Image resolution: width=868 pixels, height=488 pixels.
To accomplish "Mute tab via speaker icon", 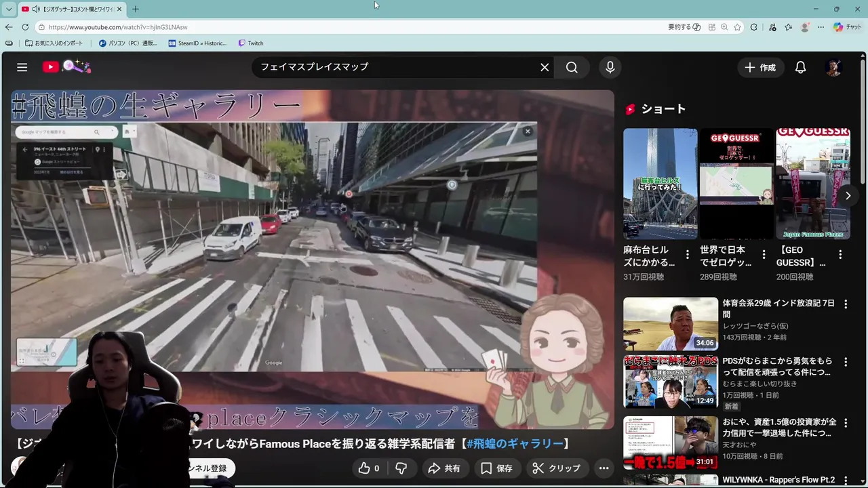I will [36, 9].
